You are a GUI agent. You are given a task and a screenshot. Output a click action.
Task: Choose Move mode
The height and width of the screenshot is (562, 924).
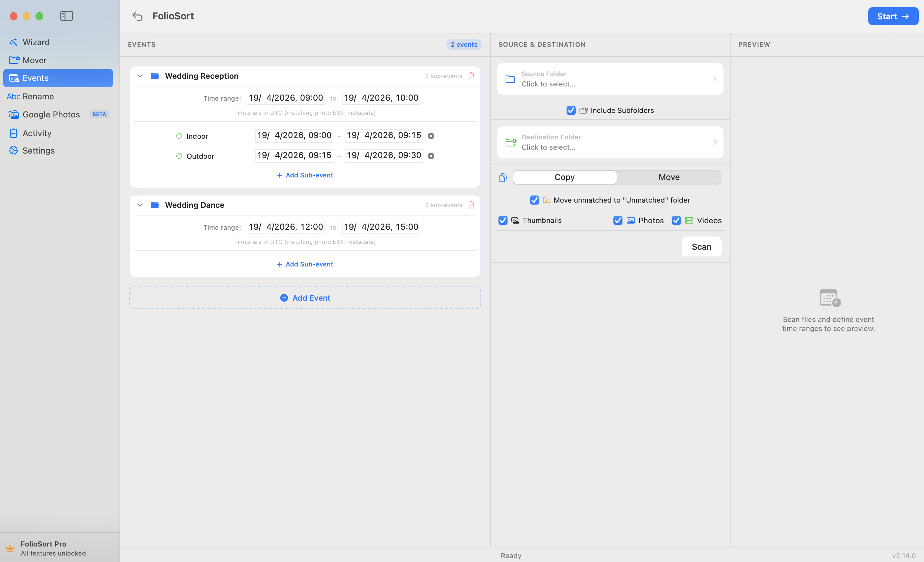click(669, 177)
